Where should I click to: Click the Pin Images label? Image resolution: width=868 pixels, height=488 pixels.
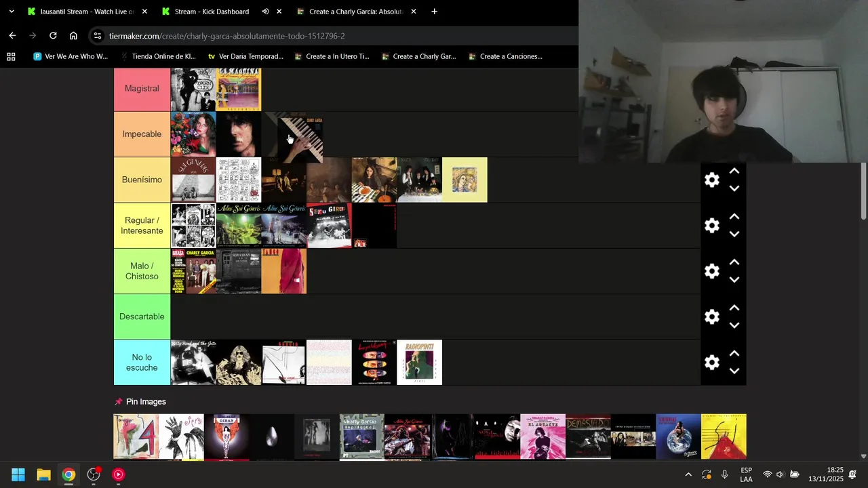[146, 402]
